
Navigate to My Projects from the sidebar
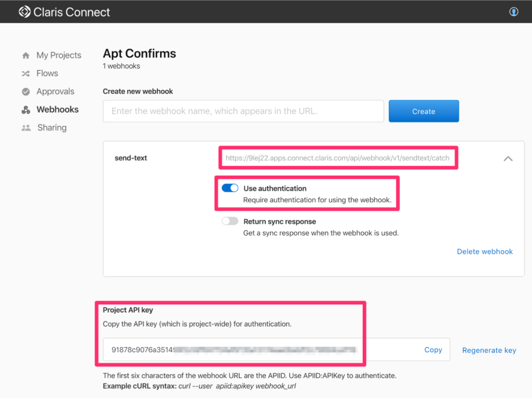[59, 55]
